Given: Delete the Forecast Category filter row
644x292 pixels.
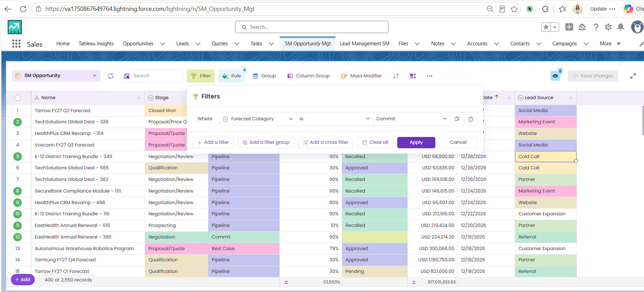Looking at the screenshot, I should coord(471,119).
